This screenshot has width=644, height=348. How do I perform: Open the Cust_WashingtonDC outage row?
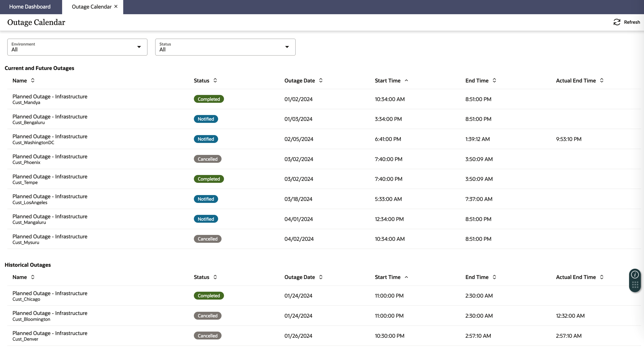[50, 139]
